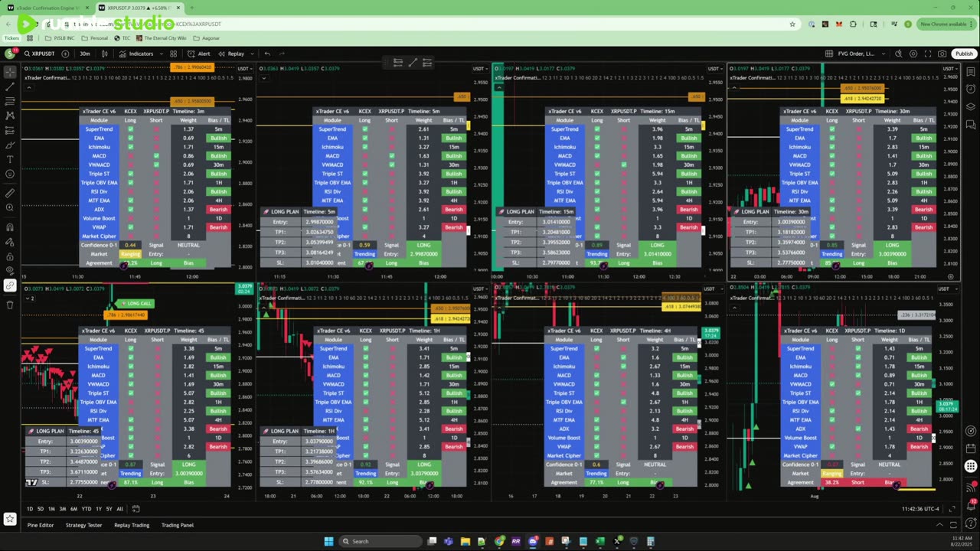Click the LONG CALL label on 45m chart
Image resolution: width=980 pixels, height=551 pixels.
(x=137, y=303)
